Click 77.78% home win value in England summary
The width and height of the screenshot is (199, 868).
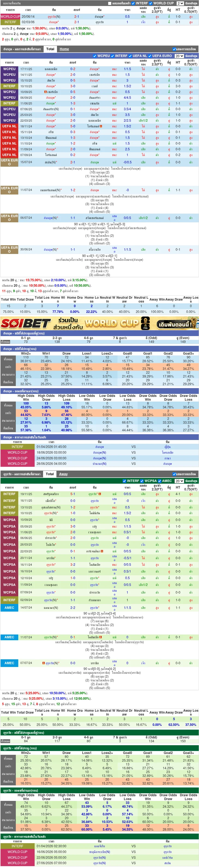[58, 312]
